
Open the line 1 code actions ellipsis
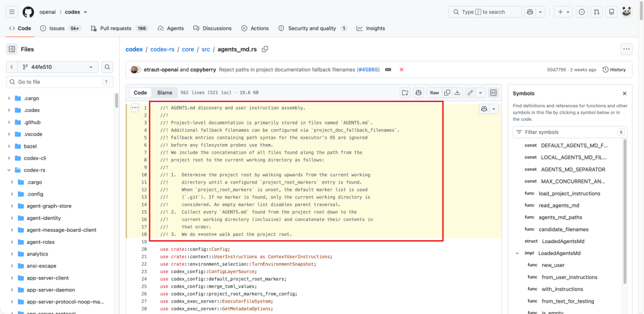click(x=135, y=108)
